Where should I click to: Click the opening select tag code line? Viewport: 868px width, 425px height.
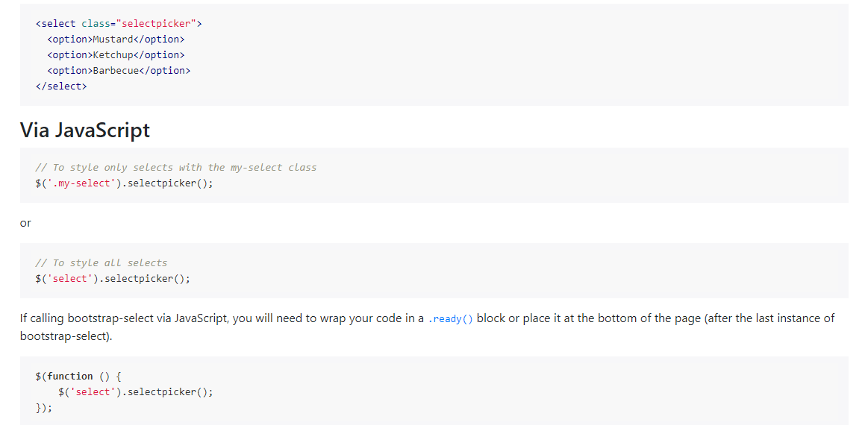[119, 23]
